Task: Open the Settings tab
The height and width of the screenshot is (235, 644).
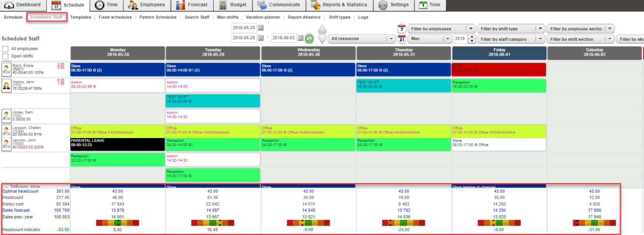Action: tap(394, 5)
